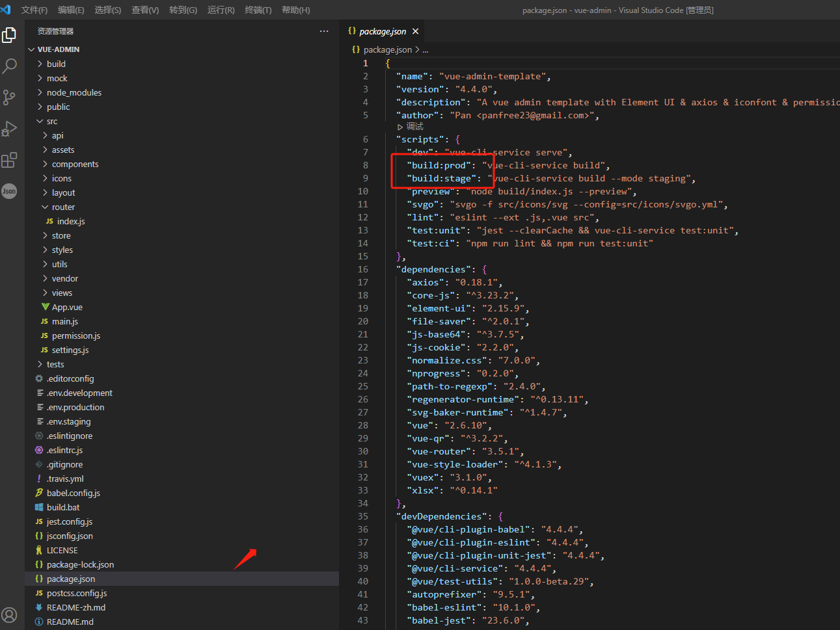Open the App.vue file
Viewport: 840px width, 630px height.
tap(182, 307)
